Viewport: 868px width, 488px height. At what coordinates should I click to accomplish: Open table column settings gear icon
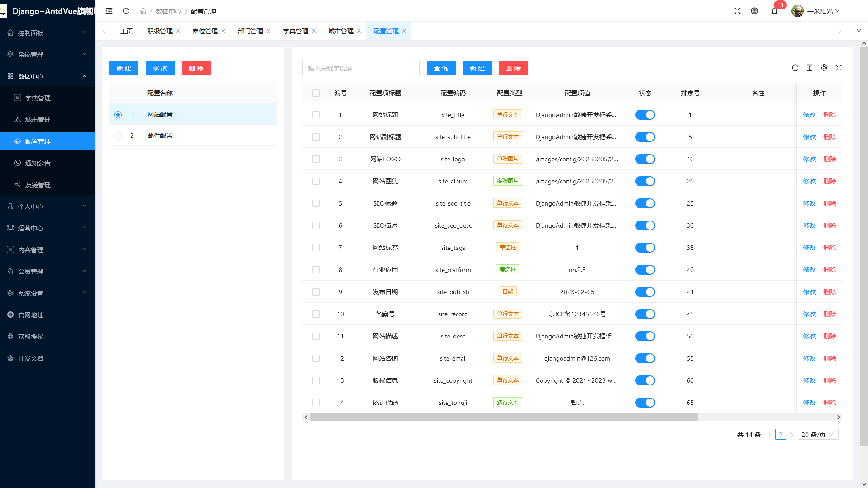point(824,68)
